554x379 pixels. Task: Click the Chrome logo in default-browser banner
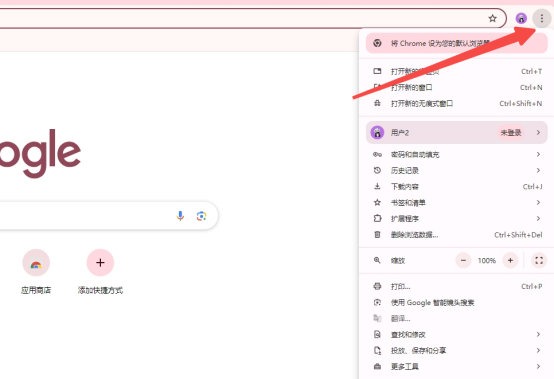click(377, 43)
